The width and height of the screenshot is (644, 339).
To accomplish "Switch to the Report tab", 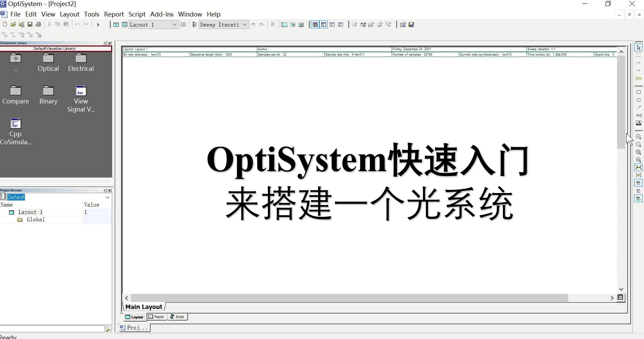I will pos(156,317).
